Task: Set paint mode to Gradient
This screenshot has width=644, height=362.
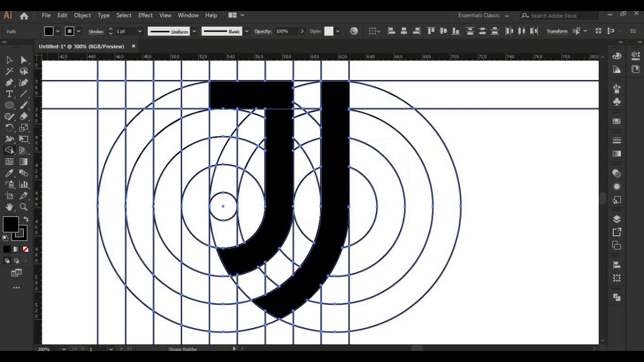Action: (16, 249)
